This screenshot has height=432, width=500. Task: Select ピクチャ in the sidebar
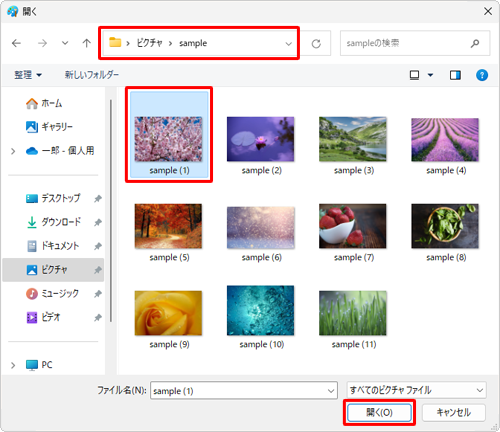(x=53, y=270)
